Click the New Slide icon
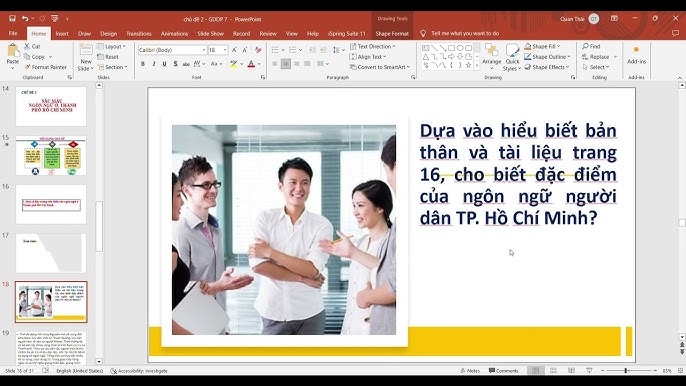The width and height of the screenshot is (686, 386). (86, 49)
